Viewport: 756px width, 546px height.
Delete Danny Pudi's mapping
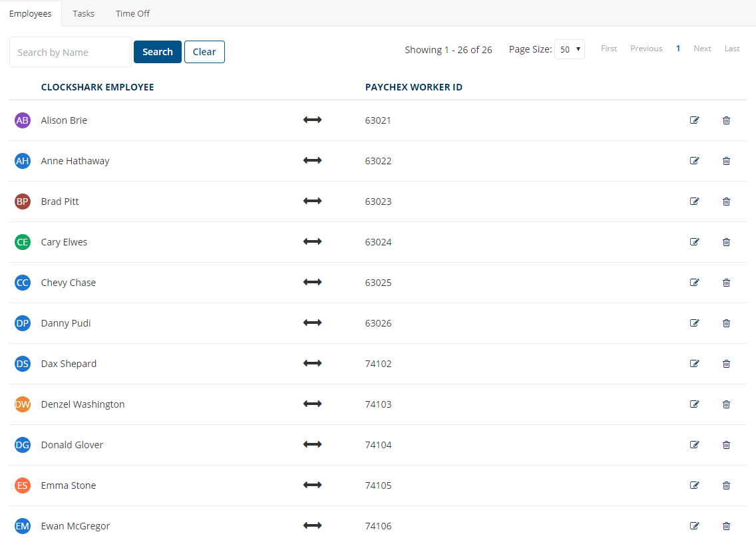pos(726,323)
